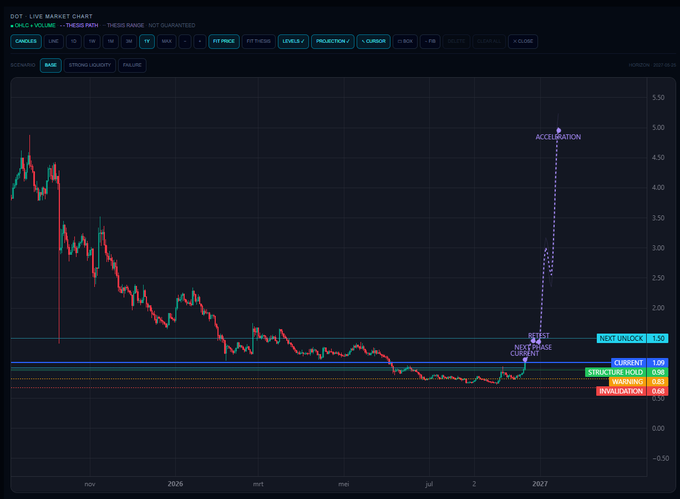Select the Warning 0.83 level label
Image resolution: width=680 pixels, height=499 pixels.
[x=639, y=382]
